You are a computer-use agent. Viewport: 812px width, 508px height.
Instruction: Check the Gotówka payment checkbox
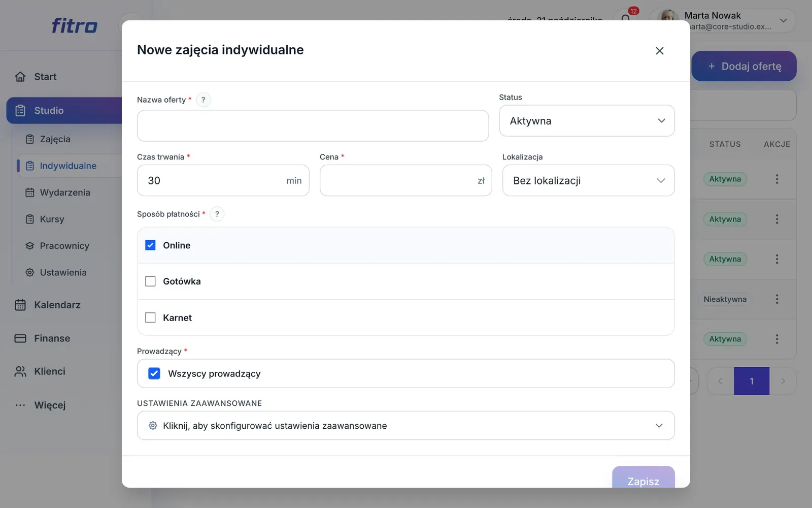click(x=150, y=281)
